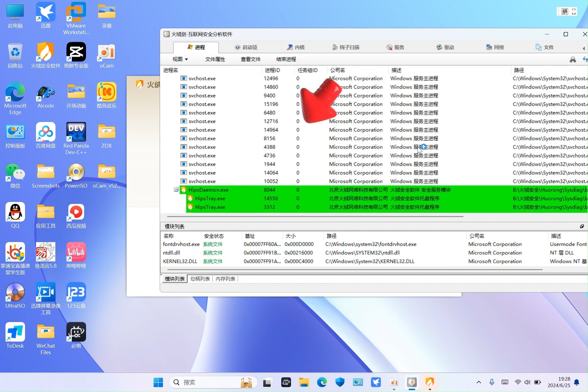Select ntdll.dll module row
588x392 pixels.
[374, 253]
